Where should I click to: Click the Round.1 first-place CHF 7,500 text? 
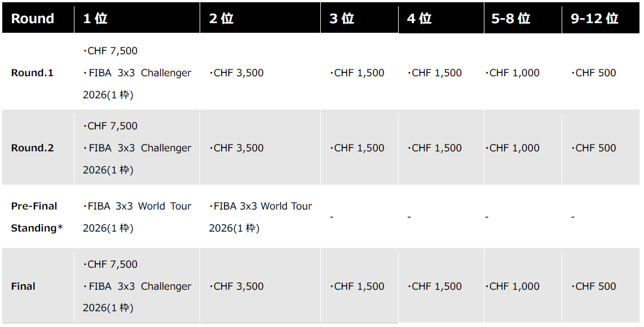point(111,51)
